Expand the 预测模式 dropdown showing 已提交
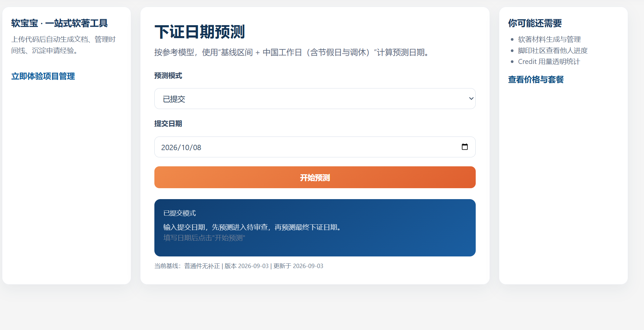 click(x=315, y=98)
